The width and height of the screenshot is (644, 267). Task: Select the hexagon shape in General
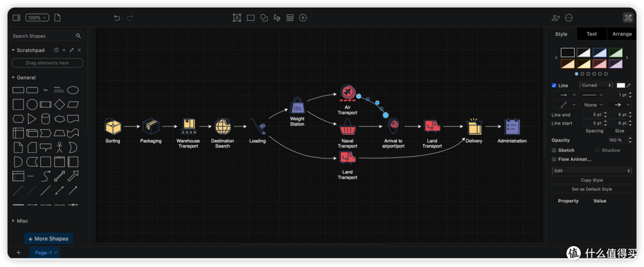point(18,119)
